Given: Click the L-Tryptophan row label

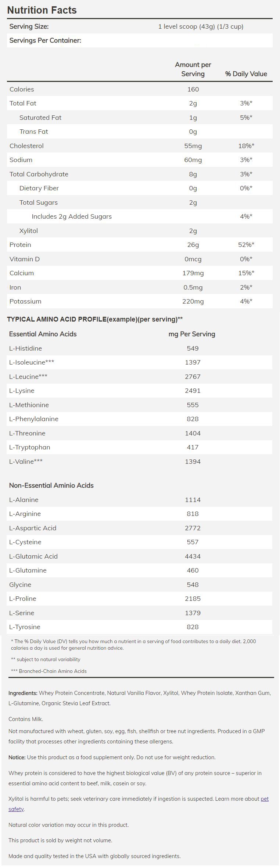Looking at the screenshot, I should [x=29, y=447].
